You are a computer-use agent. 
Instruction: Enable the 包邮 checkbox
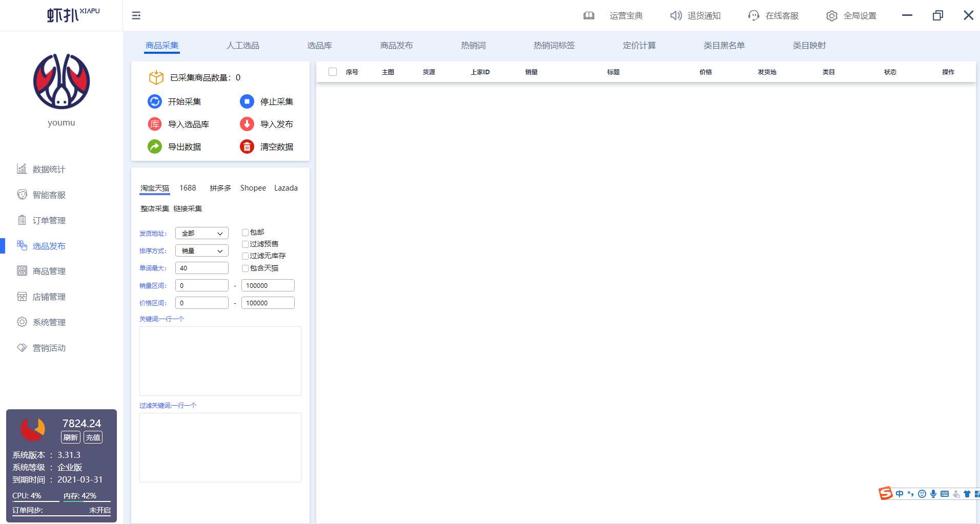pos(245,232)
